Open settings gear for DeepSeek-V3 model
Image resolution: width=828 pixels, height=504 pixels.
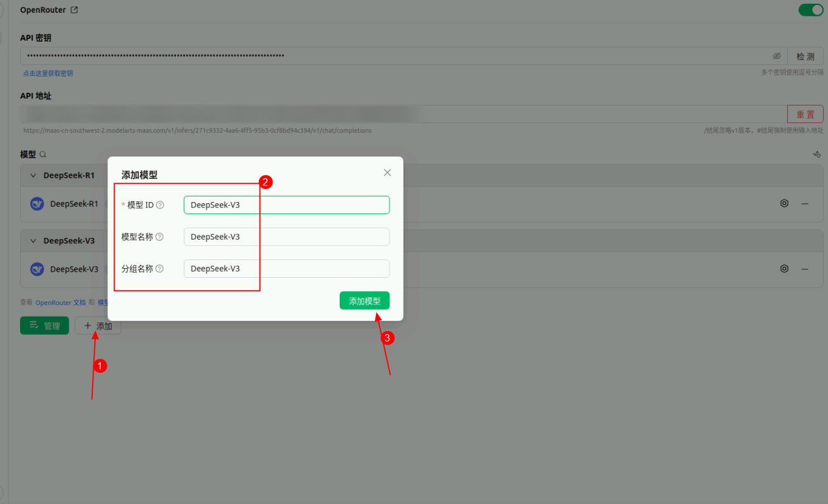click(x=784, y=268)
